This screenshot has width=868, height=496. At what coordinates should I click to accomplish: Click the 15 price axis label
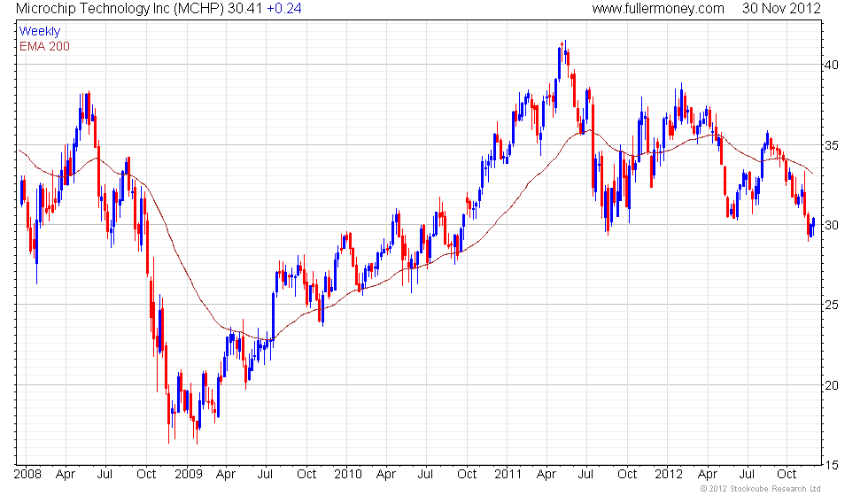(832, 466)
